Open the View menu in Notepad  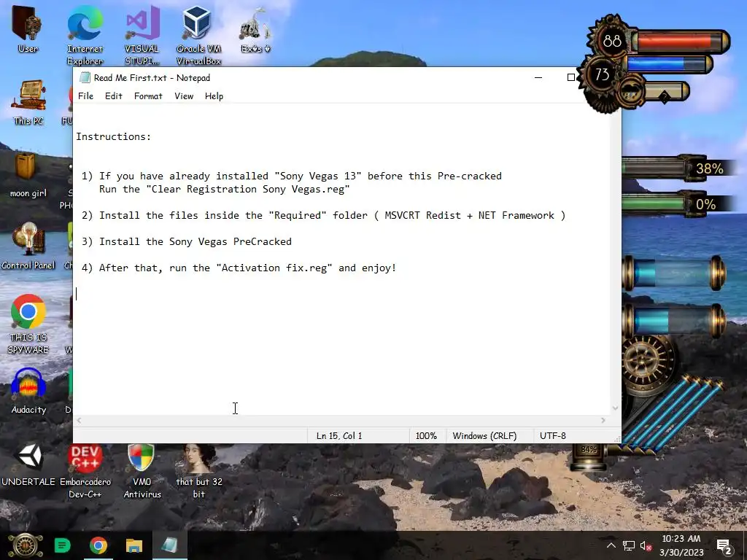[x=184, y=96]
